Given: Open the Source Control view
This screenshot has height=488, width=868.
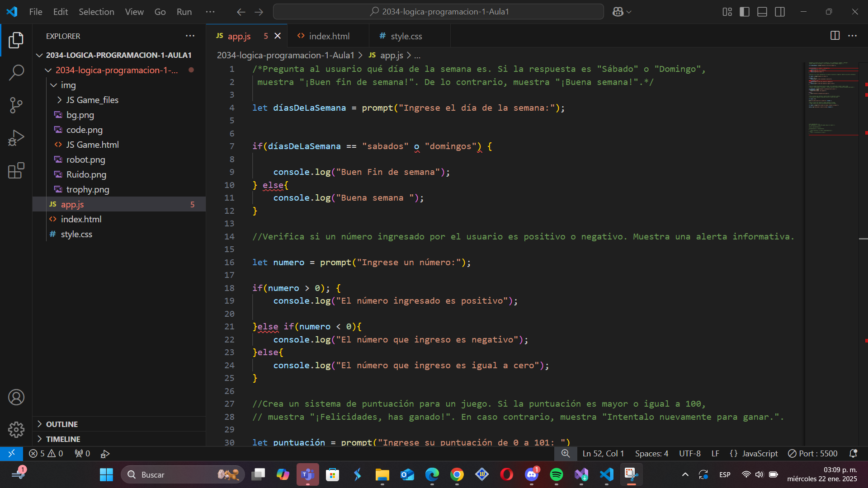Looking at the screenshot, I should coord(16,105).
